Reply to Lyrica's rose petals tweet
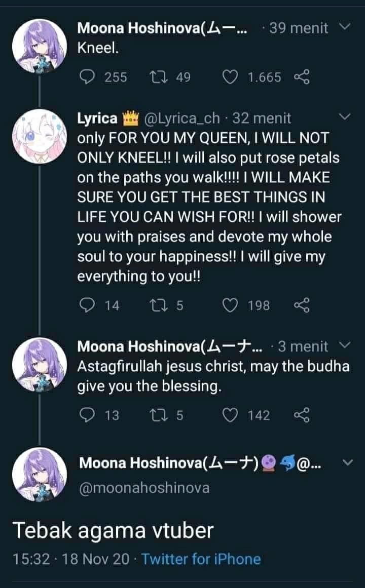The image size is (365, 588). click(x=88, y=305)
